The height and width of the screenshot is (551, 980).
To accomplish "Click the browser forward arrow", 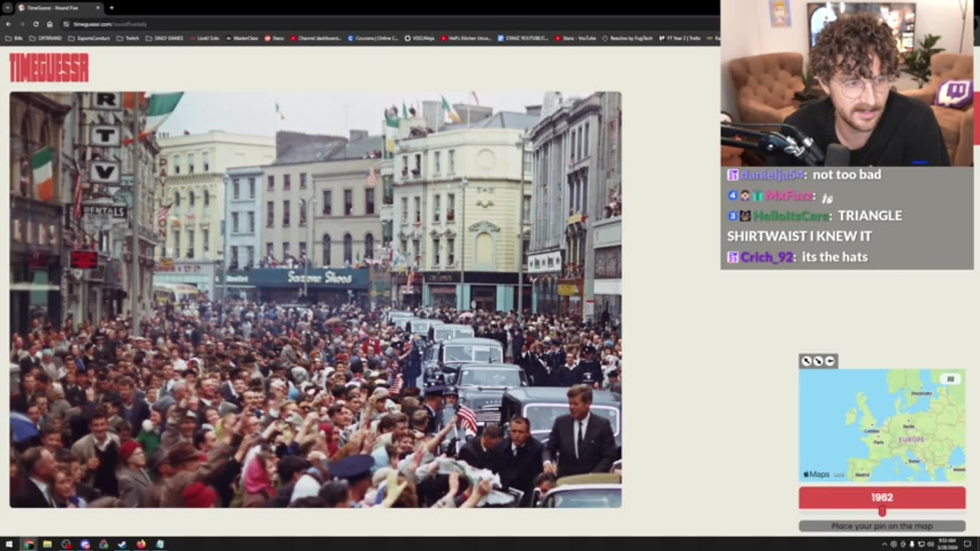I will coord(22,24).
